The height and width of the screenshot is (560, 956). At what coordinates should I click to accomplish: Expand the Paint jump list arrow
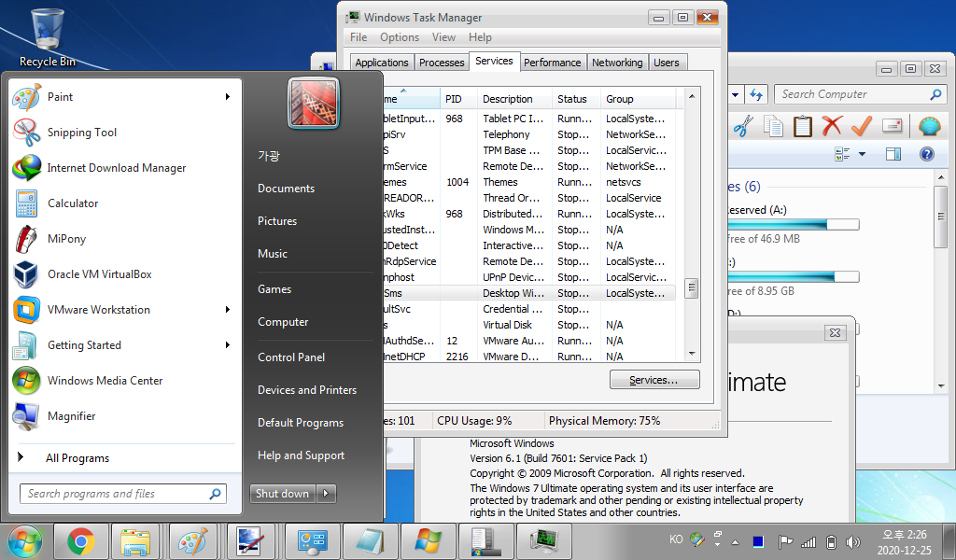[x=228, y=97]
